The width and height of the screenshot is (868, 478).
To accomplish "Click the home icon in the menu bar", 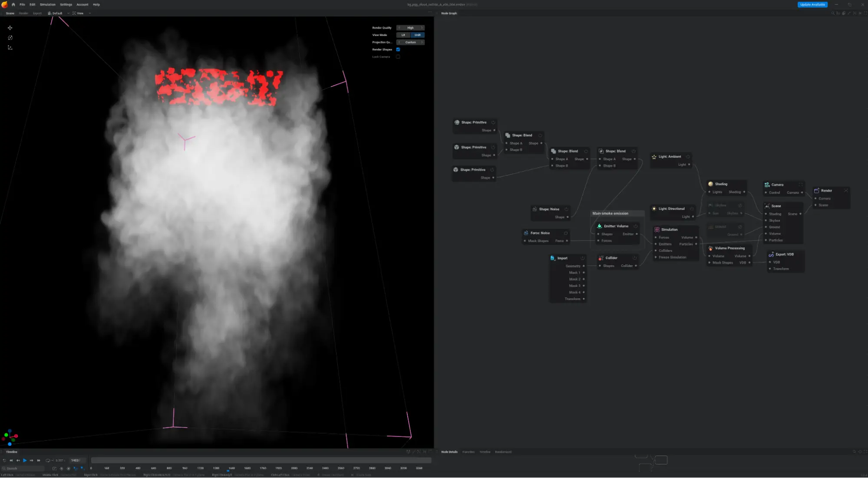I will click(x=13, y=4).
